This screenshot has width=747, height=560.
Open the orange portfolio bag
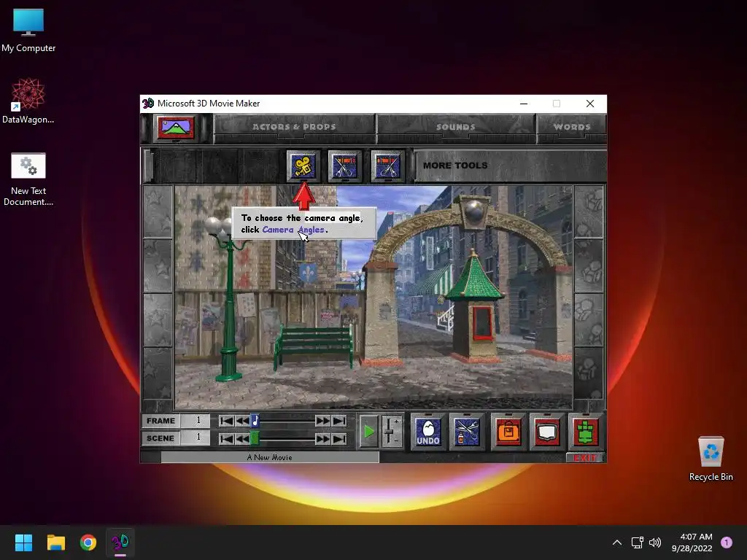click(508, 432)
